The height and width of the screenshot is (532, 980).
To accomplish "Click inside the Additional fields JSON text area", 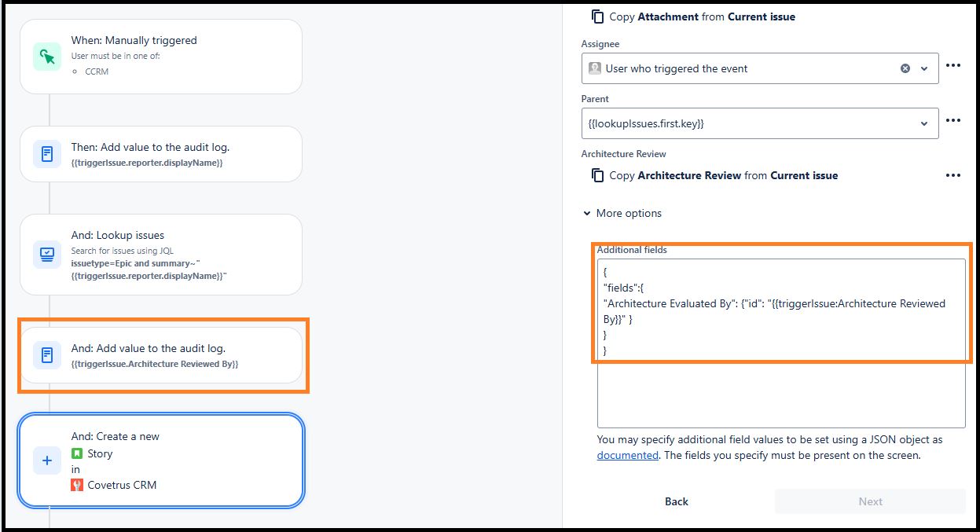I will tap(781, 343).
